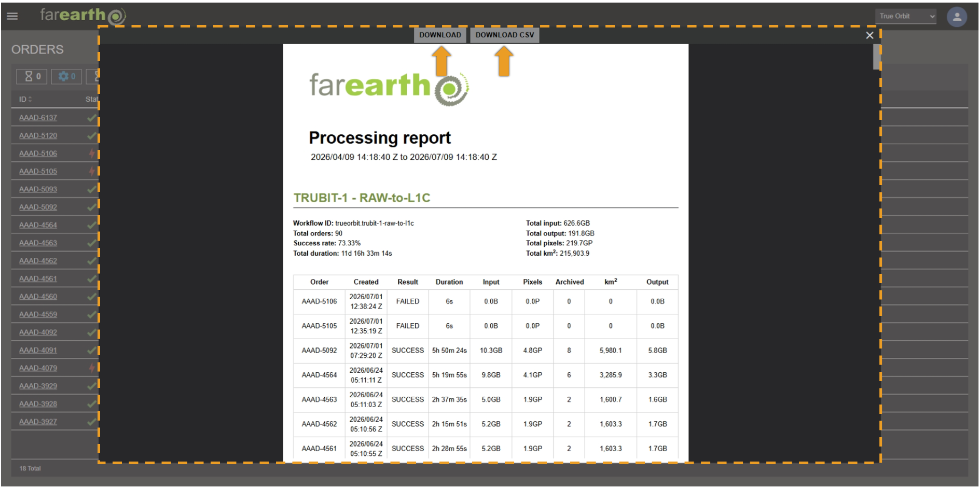
Task: Open order AAAD-5092 in orders list
Action: pyautogui.click(x=38, y=207)
